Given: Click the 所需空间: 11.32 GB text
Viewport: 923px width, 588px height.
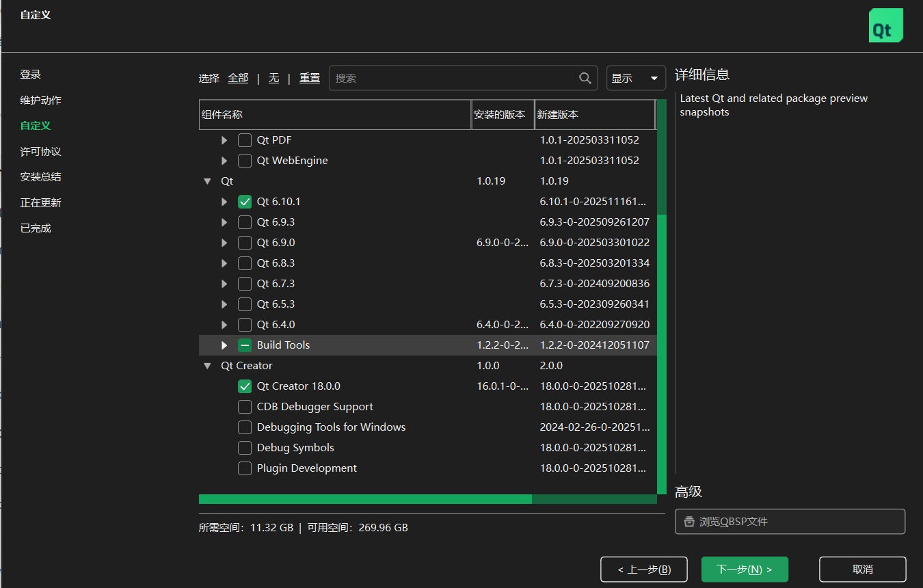Looking at the screenshot, I should [x=246, y=528].
